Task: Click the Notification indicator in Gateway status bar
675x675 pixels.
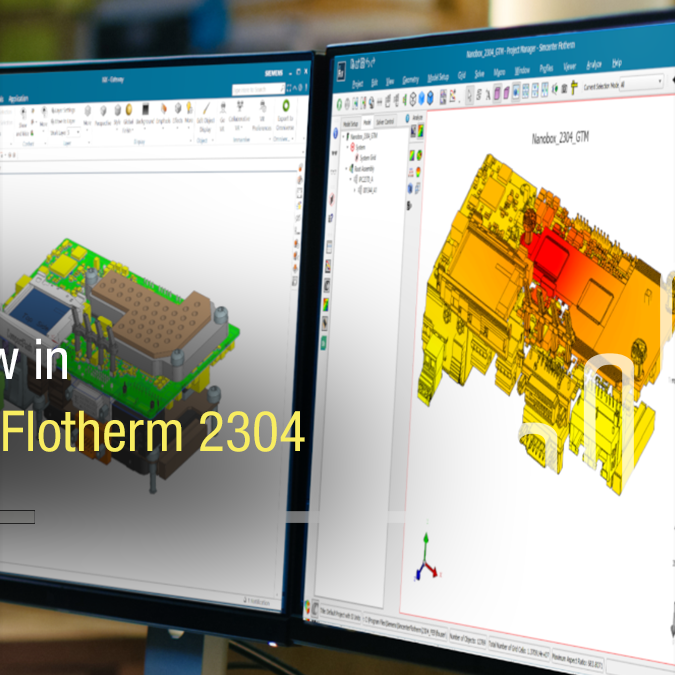Action: (x=256, y=601)
